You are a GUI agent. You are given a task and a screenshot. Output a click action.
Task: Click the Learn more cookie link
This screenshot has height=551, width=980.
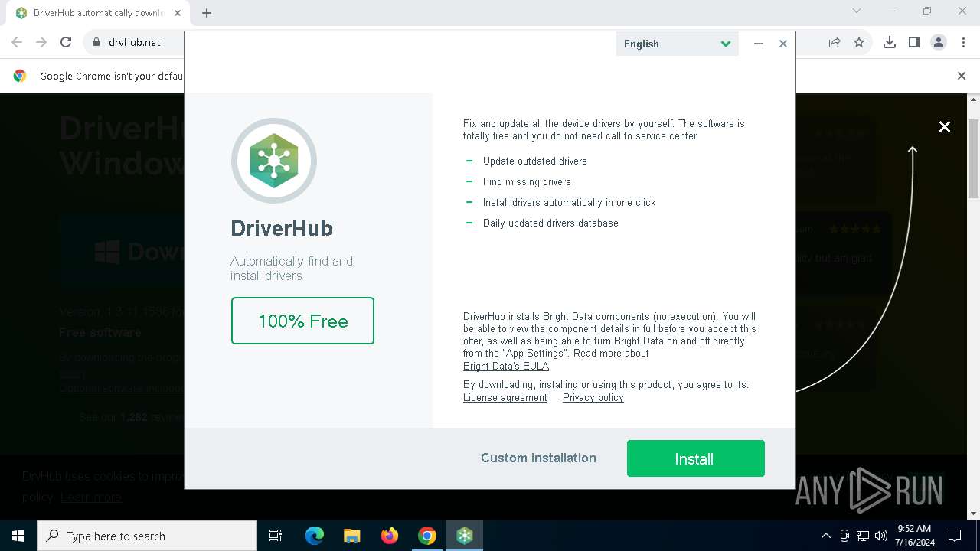[91, 497]
